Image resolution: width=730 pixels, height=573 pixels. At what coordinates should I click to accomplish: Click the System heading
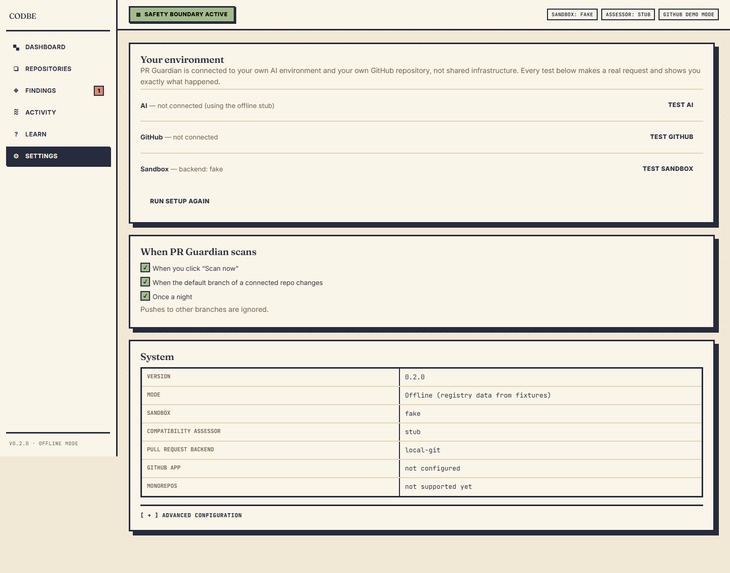[157, 357]
